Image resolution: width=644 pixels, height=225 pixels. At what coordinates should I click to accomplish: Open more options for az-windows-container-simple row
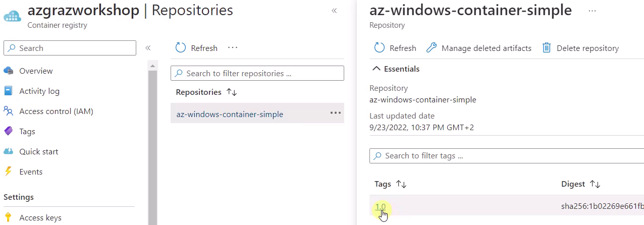coord(336,113)
